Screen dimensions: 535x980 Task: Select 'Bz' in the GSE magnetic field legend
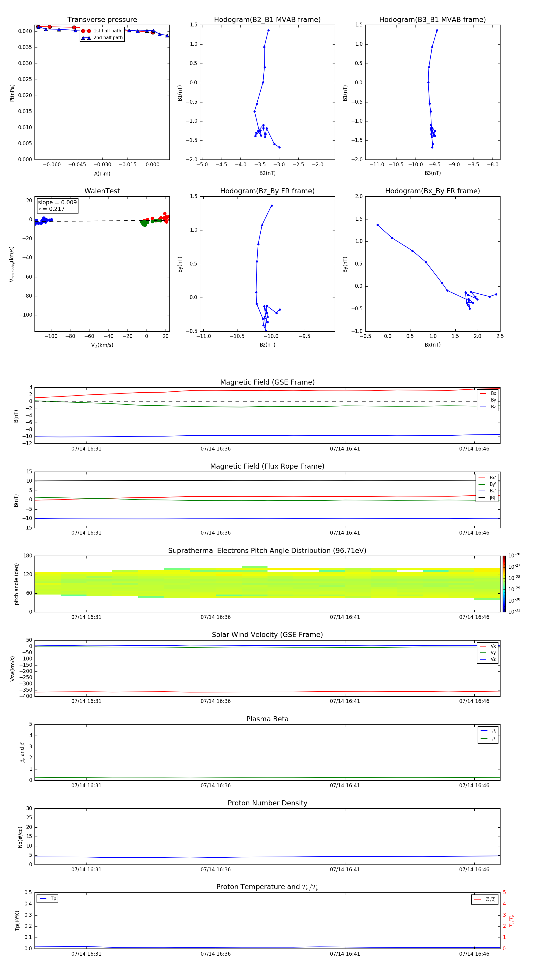[x=488, y=407]
